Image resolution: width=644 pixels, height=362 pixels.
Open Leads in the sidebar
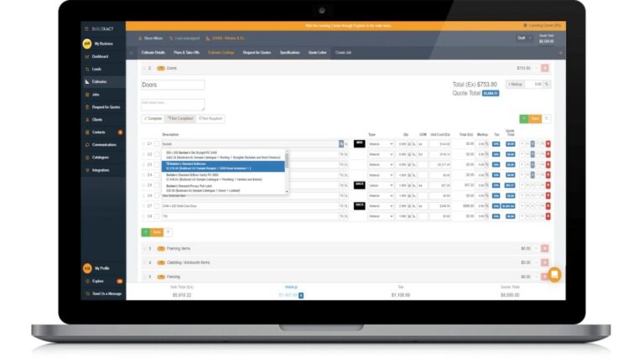pos(96,69)
